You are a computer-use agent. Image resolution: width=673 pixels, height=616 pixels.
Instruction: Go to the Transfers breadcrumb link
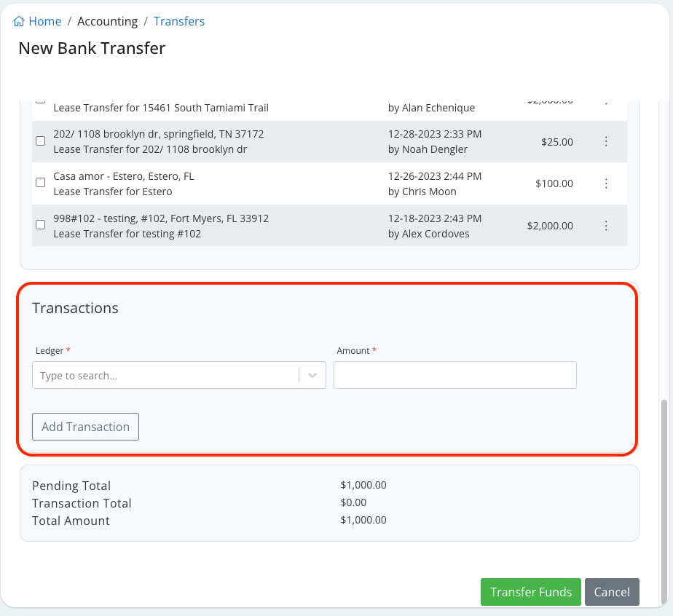pos(179,21)
